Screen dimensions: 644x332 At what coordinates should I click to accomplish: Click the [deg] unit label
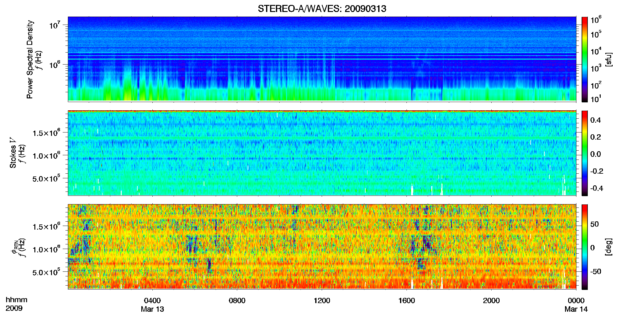click(609, 247)
